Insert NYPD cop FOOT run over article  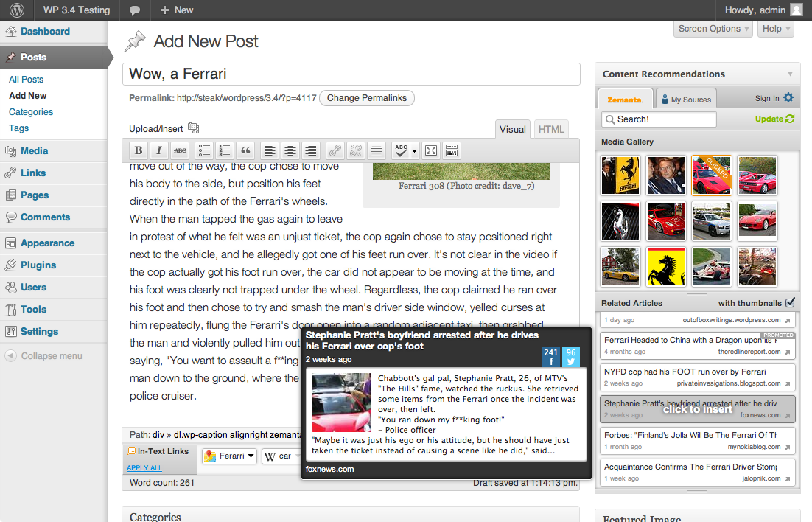(x=698, y=377)
